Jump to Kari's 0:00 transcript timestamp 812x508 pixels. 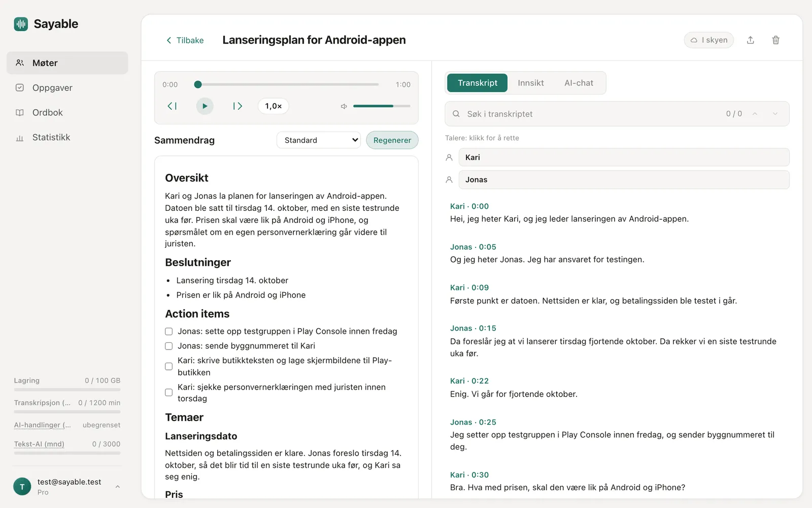tap(469, 206)
